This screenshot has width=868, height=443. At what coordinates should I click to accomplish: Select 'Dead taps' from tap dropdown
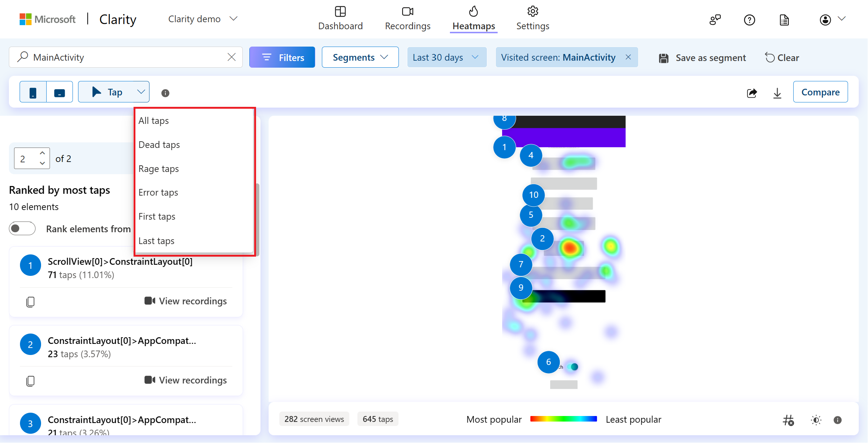click(159, 145)
